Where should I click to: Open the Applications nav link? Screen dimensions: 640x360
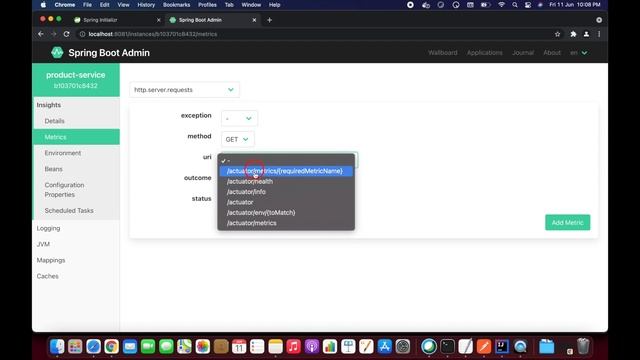coord(484,53)
